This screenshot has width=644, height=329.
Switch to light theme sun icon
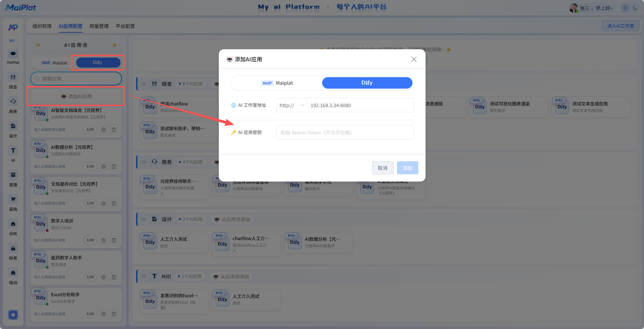625,8
